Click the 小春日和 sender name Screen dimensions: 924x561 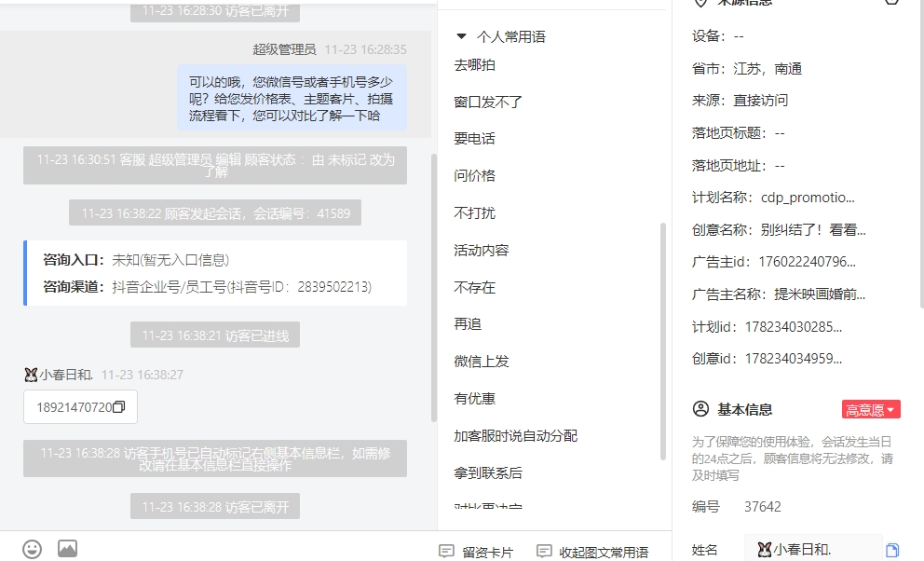[66, 375]
